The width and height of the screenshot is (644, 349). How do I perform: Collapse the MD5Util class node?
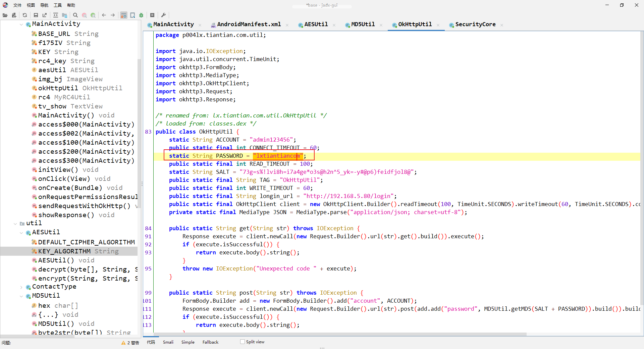point(21,296)
